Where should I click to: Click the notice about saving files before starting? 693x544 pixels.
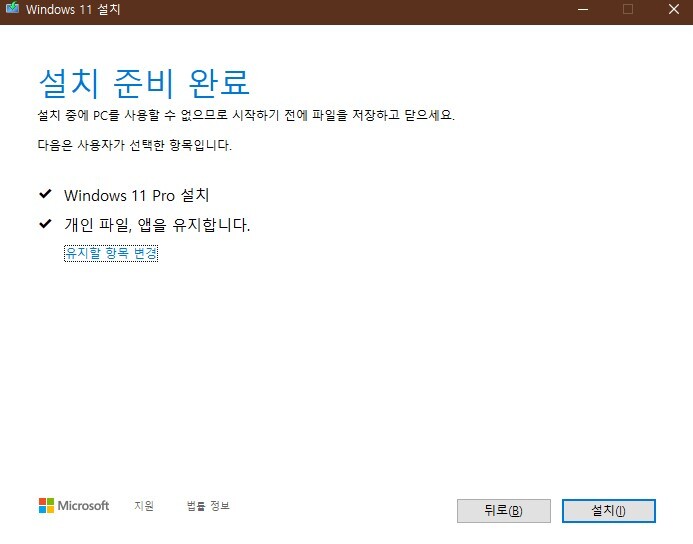tap(246, 115)
